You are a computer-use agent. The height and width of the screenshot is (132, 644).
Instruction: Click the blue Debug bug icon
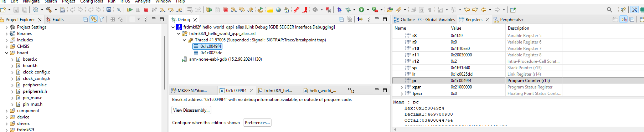[339, 10]
